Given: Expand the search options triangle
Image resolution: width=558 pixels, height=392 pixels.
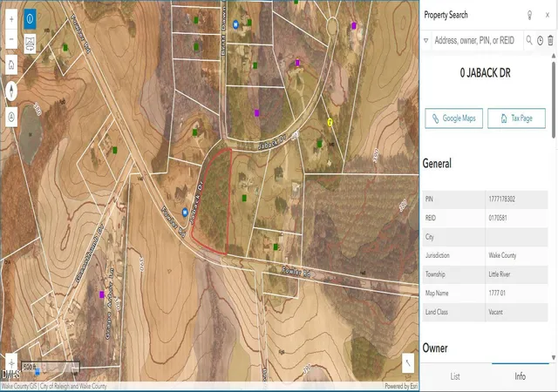Looking at the screenshot, I should point(426,41).
